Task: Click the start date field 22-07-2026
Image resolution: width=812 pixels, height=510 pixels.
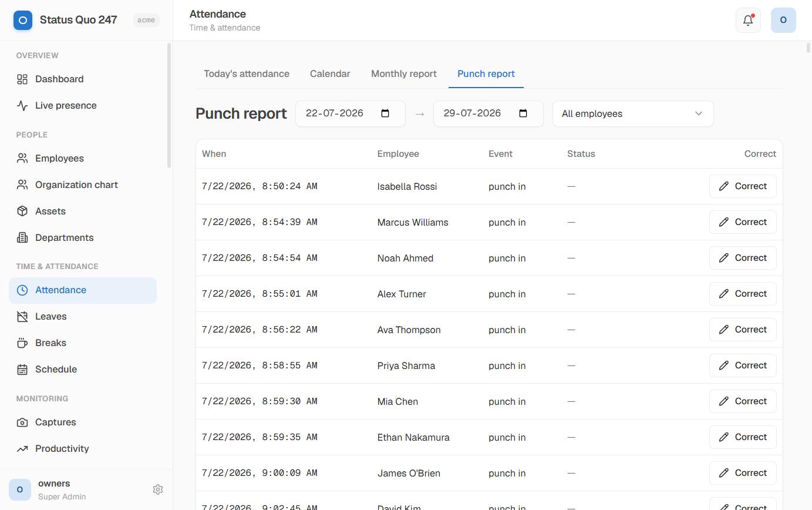Action: point(351,113)
